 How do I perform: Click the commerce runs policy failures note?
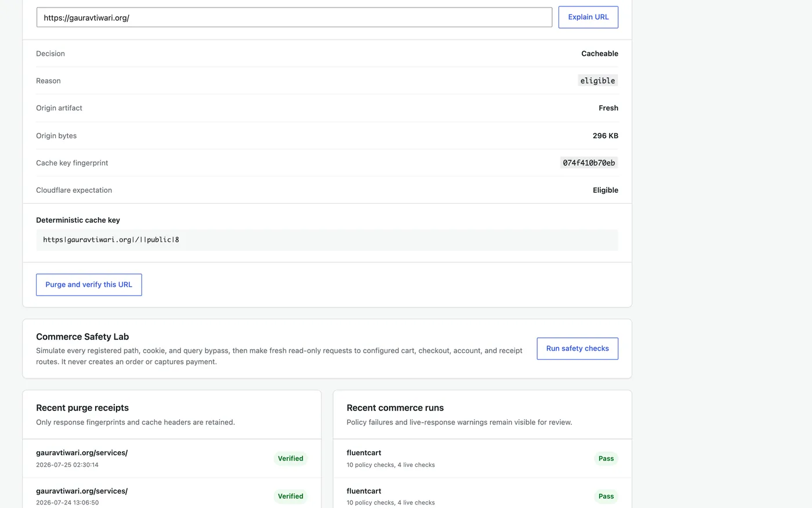(459, 422)
